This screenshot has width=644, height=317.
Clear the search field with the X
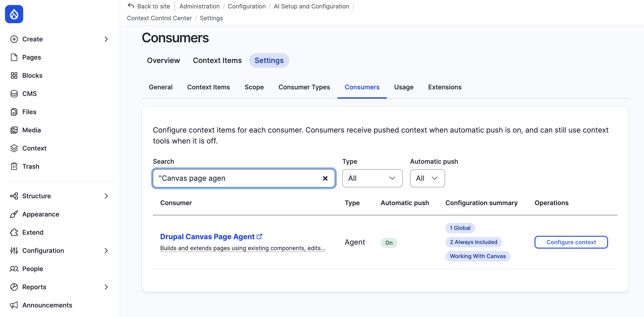325,178
